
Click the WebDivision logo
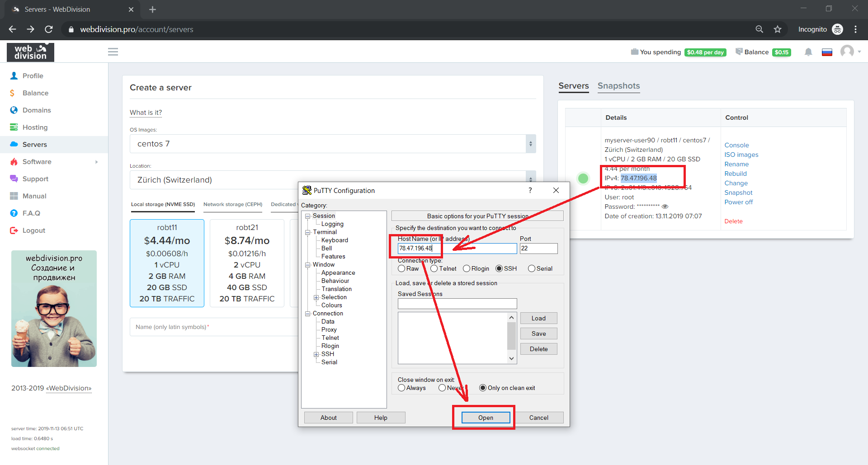[x=30, y=52]
